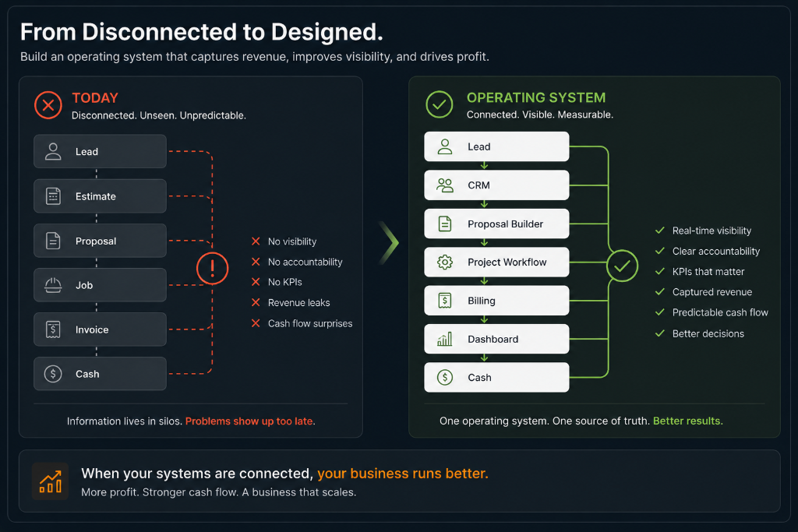Screen dimensions: 798x532
Task: Click the hard hat icon on the Job card
Action: [53, 285]
